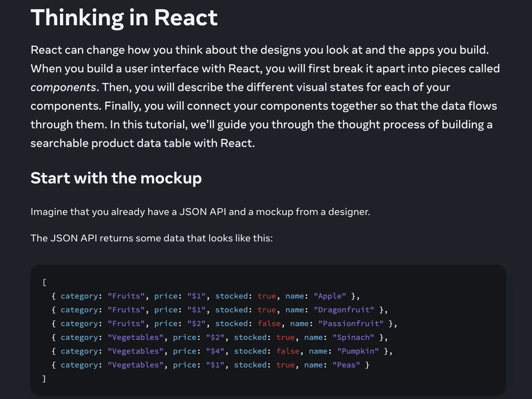532x399 pixels.
Task: Click "stocked" key on the Dragonfruit code line
Action: click(x=232, y=310)
